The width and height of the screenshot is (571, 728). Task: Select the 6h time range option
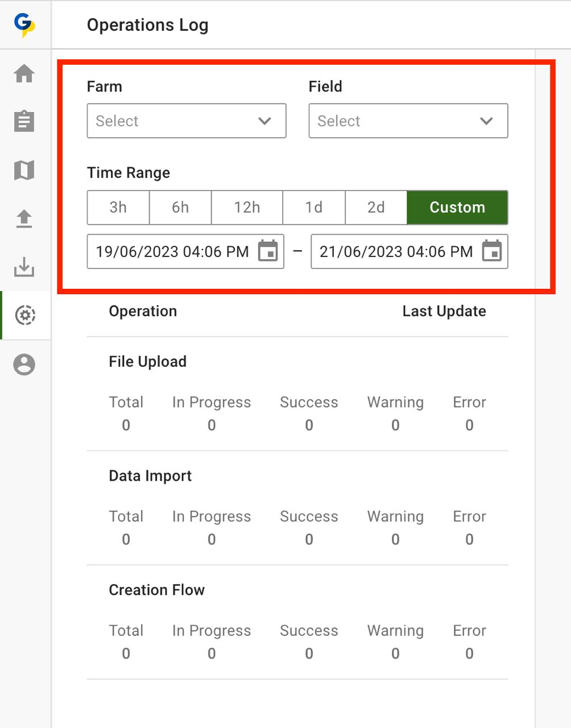point(180,208)
